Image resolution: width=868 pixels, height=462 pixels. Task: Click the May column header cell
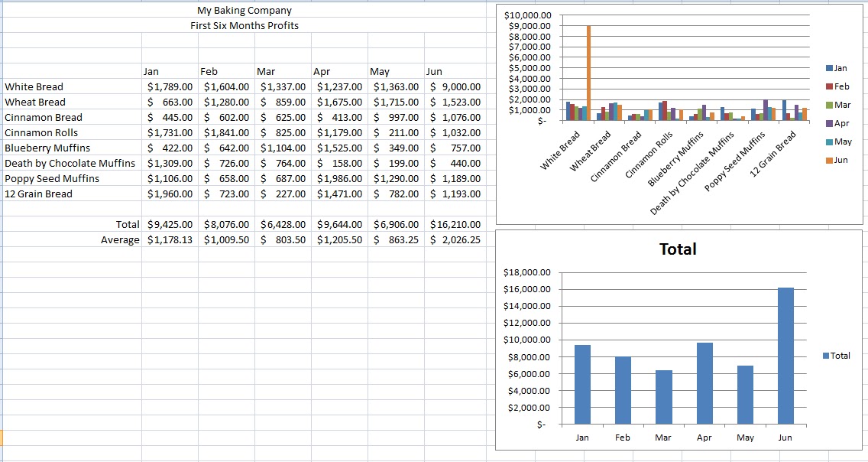coord(396,71)
